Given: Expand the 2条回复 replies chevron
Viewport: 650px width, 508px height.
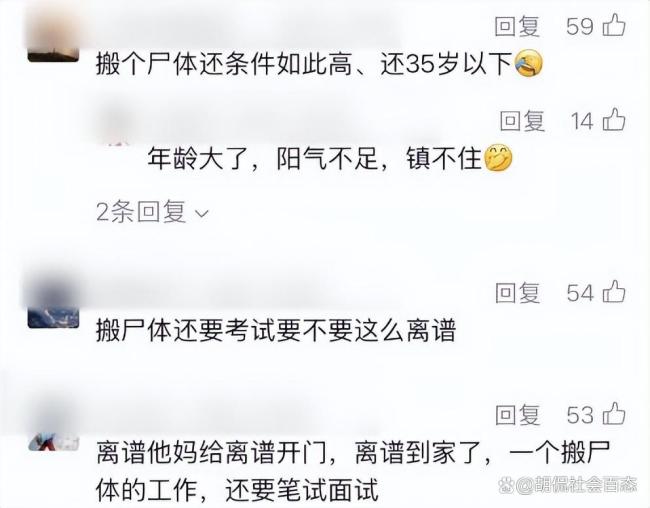Looking at the screenshot, I should 202,214.
